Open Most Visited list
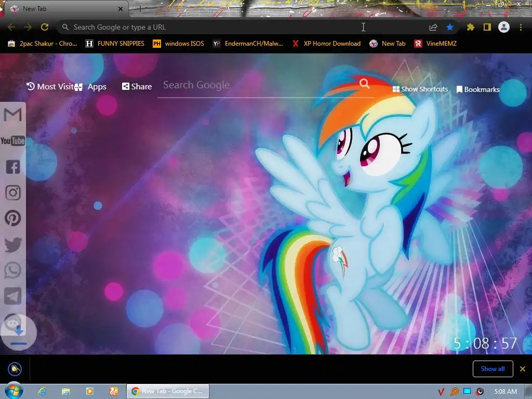The image size is (532, 399). click(x=50, y=87)
